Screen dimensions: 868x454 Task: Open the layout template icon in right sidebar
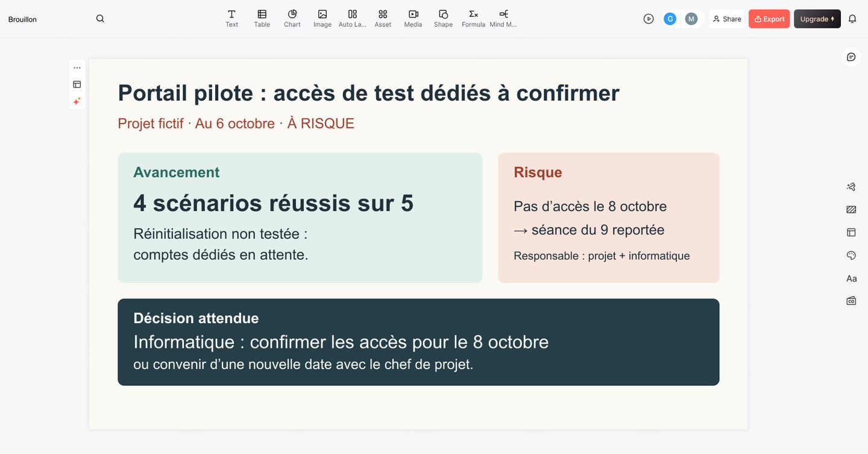tap(851, 232)
